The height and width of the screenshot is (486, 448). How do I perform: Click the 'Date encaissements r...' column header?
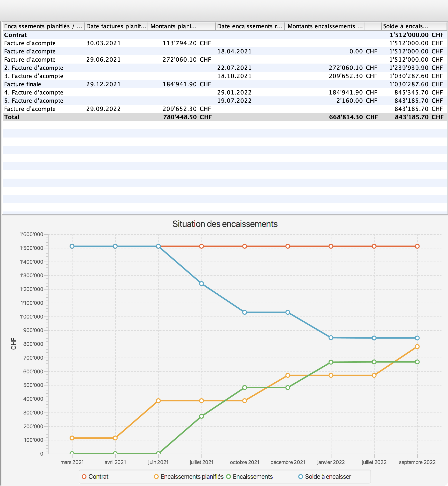click(x=250, y=26)
